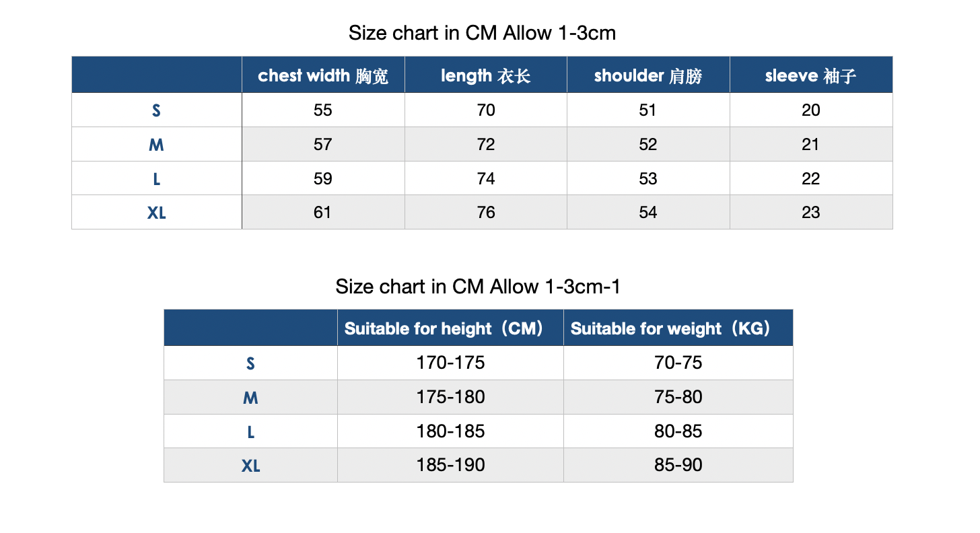The image size is (980, 533).
Task: Select sleeve value 23 for size XL
Action: point(810,213)
